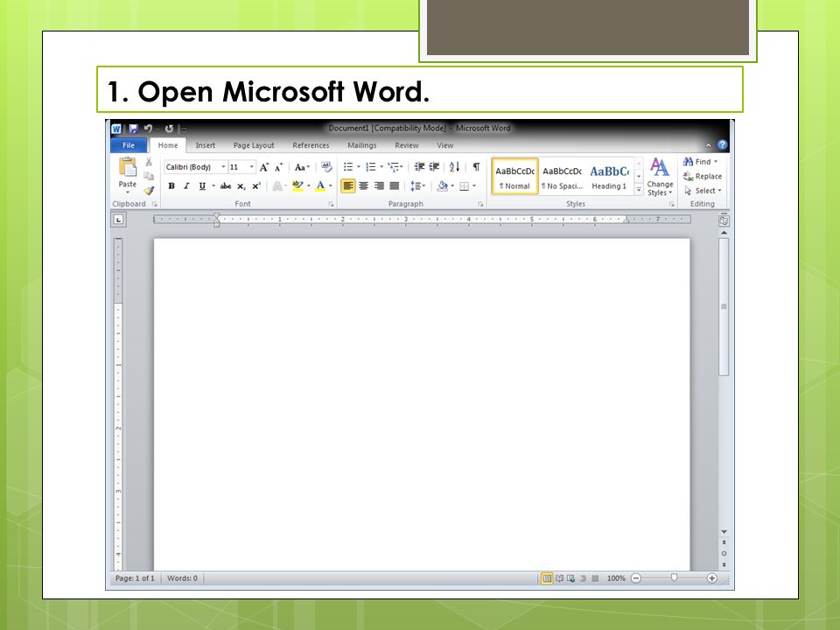
Task: Open the Change Case Aa dropdown
Action: click(x=302, y=167)
